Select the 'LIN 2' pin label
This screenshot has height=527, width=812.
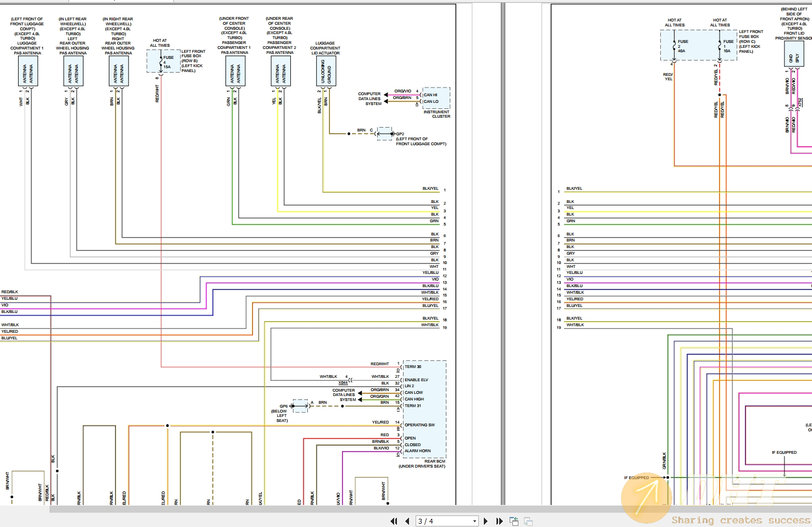coord(410,386)
